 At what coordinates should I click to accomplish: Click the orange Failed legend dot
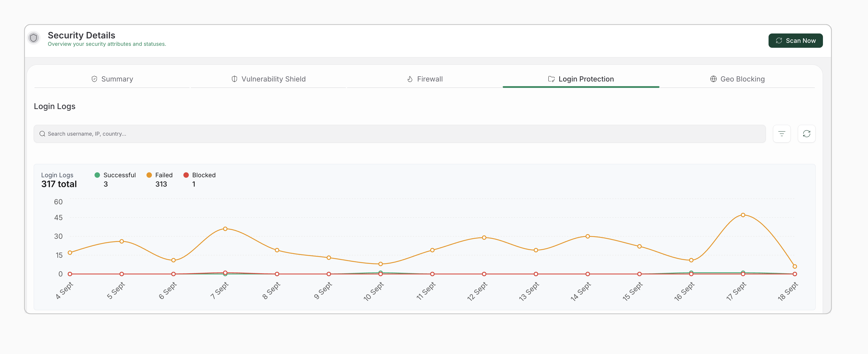(x=149, y=175)
